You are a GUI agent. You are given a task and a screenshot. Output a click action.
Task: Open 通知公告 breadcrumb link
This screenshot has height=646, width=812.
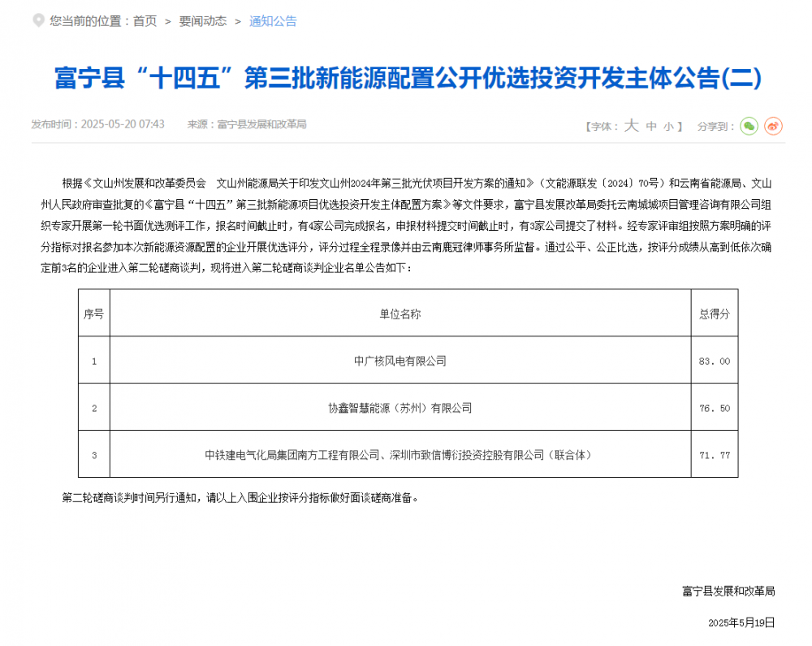(273, 21)
